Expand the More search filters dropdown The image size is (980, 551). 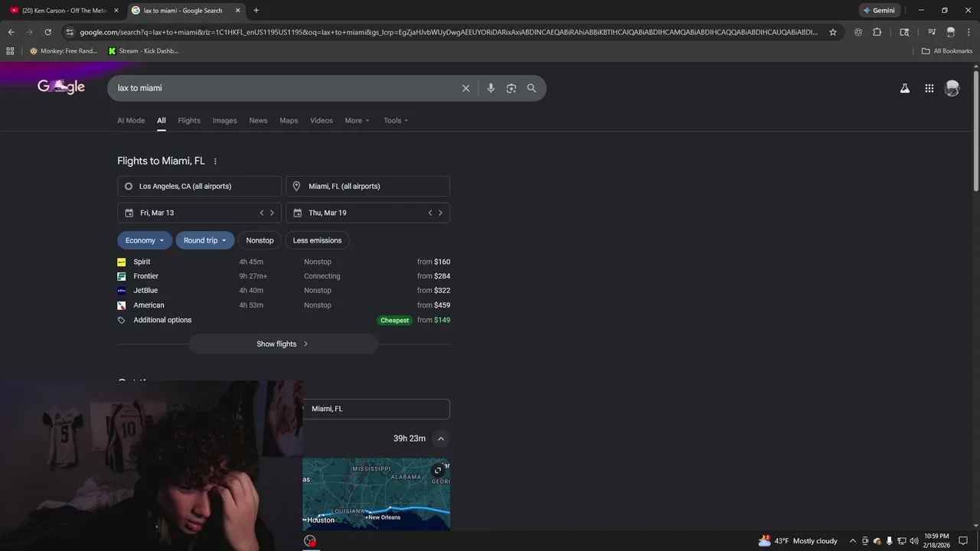357,121
